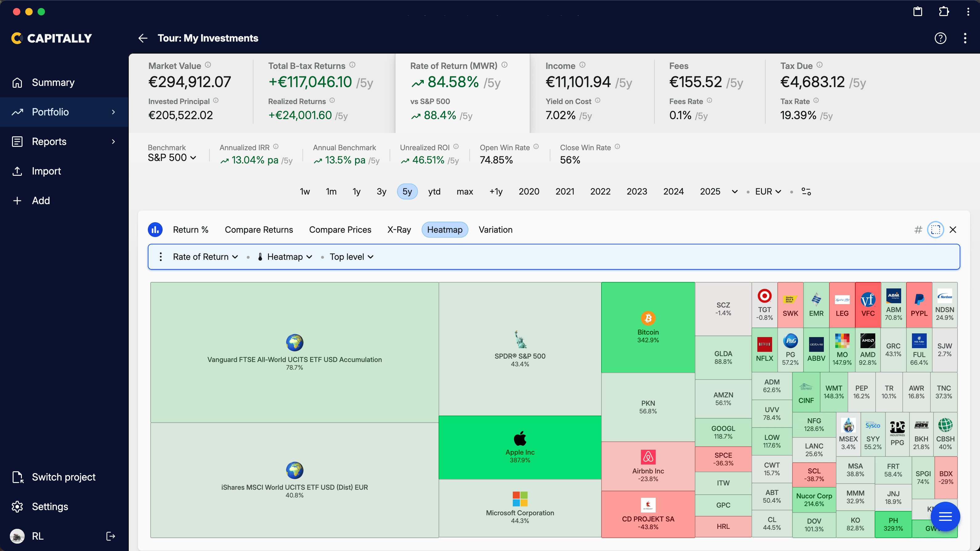Click the Add plus icon in sidebar
The image size is (980, 551).
tap(17, 200)
